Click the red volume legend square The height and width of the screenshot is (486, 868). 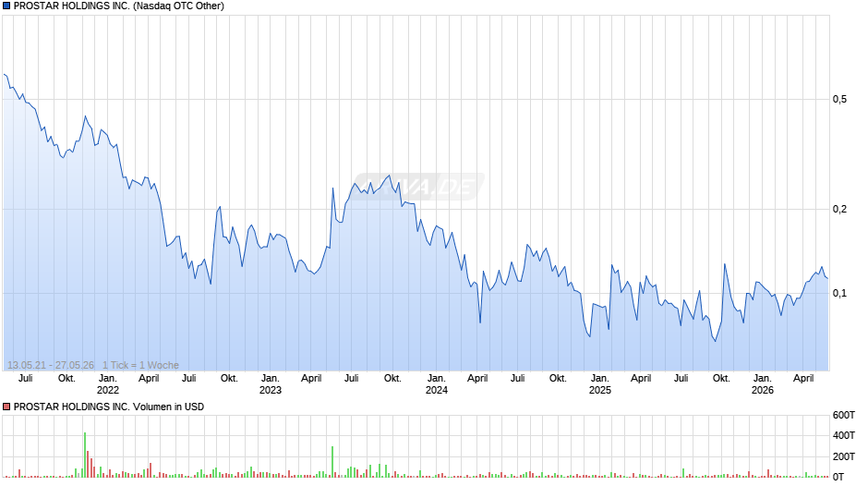[6, 407]
